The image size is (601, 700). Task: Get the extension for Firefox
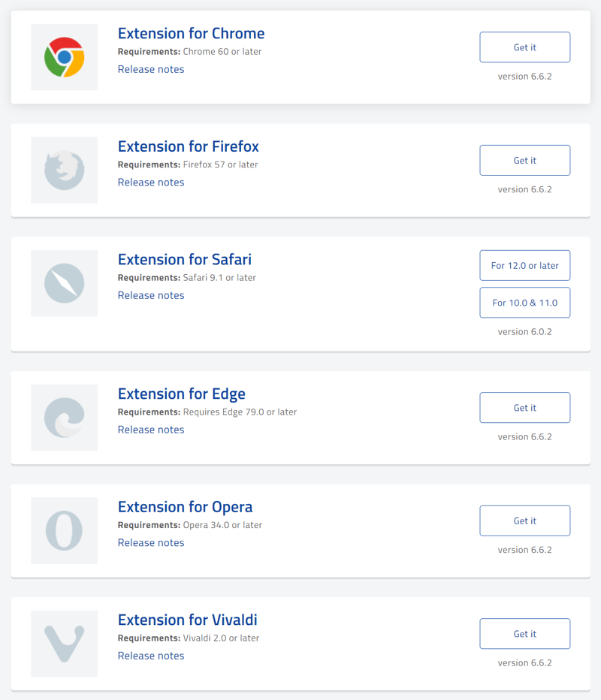click(x=524, y=161)
